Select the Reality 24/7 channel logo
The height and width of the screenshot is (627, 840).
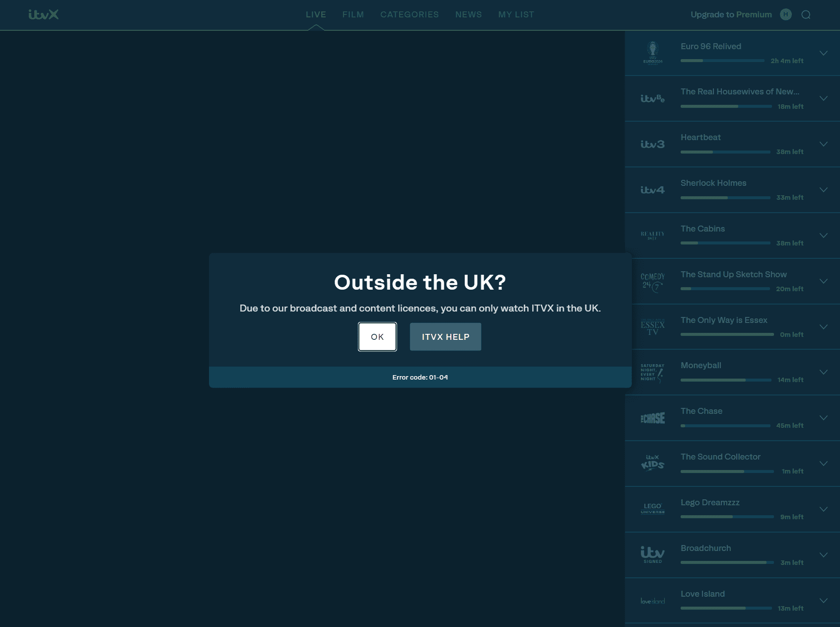(653, 235)
